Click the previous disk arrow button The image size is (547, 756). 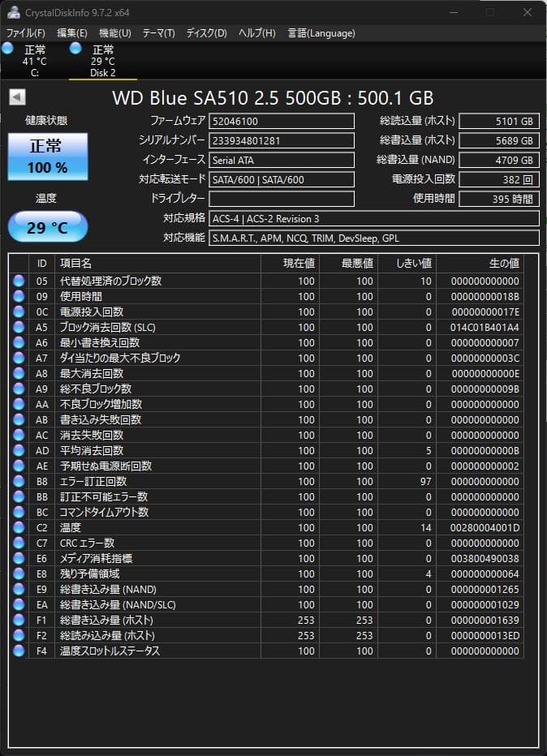17,97
